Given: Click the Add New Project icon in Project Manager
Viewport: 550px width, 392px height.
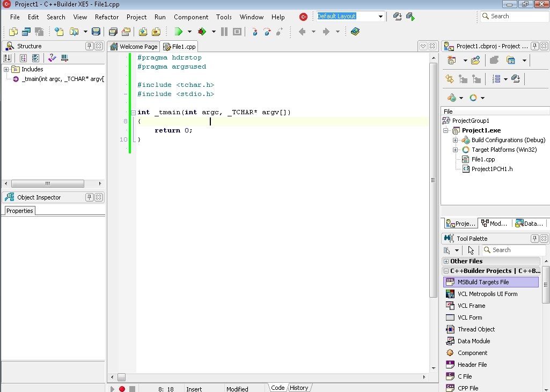Looking at the screenshot, I should (451, 60).
